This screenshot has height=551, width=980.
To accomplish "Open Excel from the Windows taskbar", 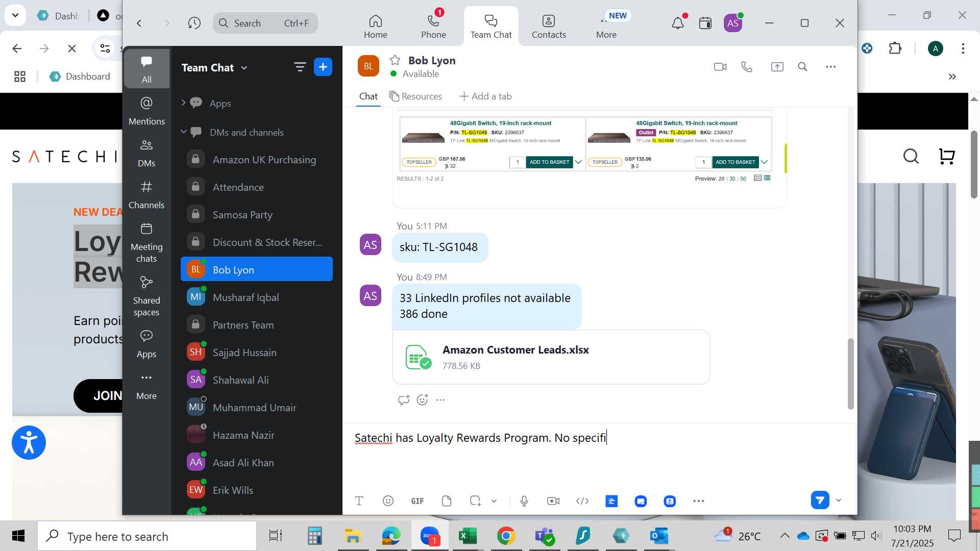I will pyautogui.click(x=468, y=536).
